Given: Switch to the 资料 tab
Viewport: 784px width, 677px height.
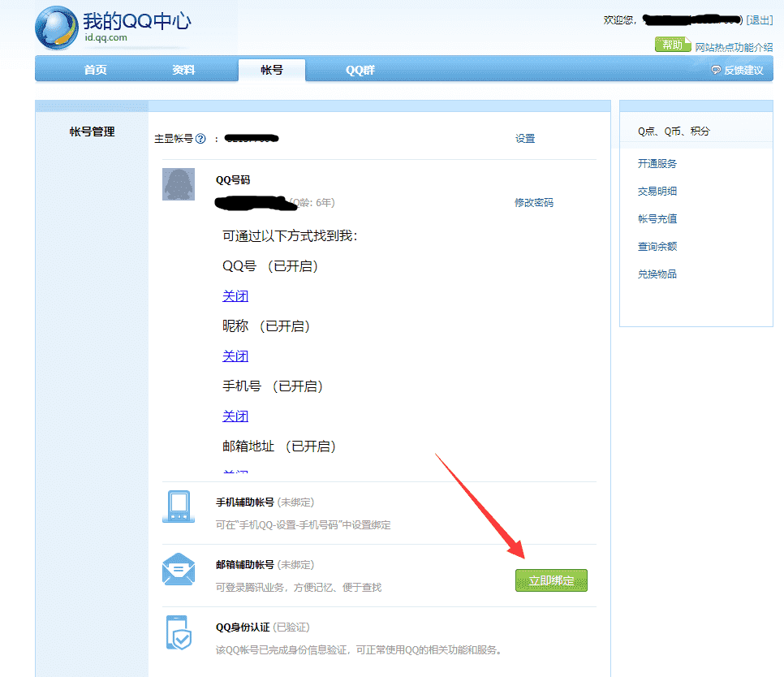Looking at the screenshot, I should point(183,70).
